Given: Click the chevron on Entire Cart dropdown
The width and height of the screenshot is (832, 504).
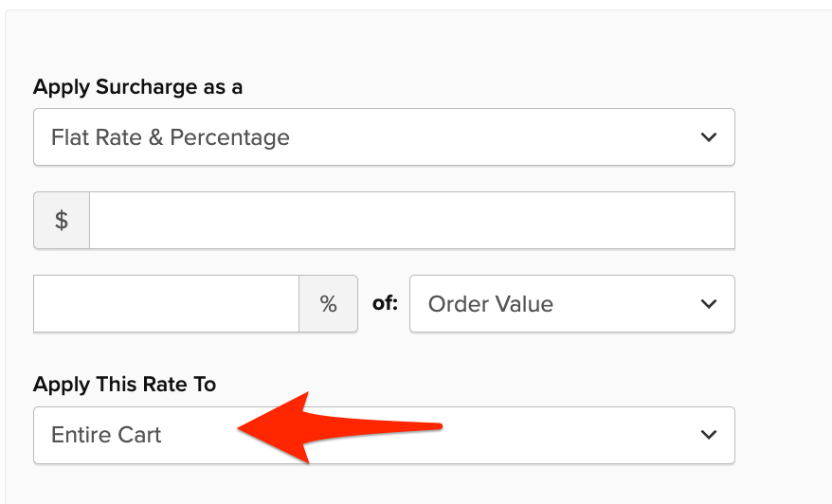Looking at the screenshot, I should point(708,435).
